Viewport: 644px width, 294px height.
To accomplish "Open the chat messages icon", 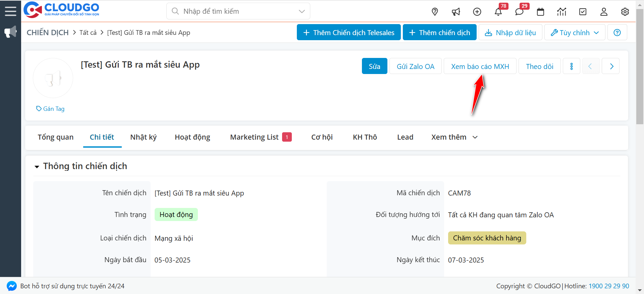I will coord(519,12).
